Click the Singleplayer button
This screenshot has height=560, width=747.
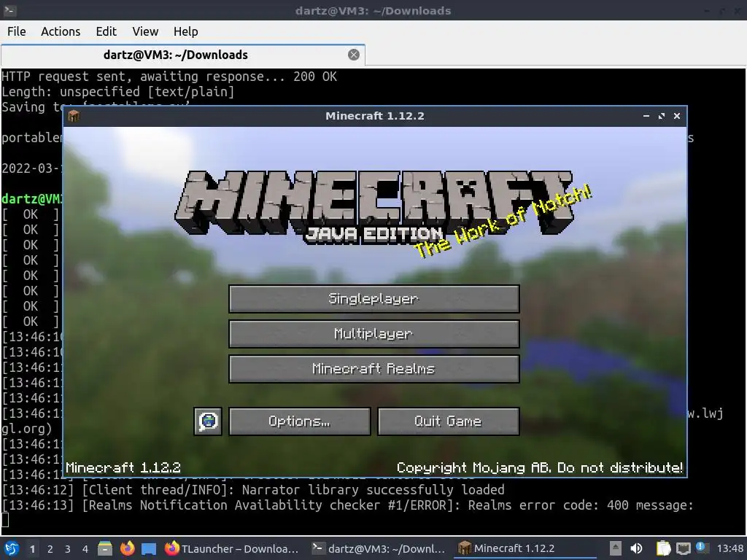(374, 299)
